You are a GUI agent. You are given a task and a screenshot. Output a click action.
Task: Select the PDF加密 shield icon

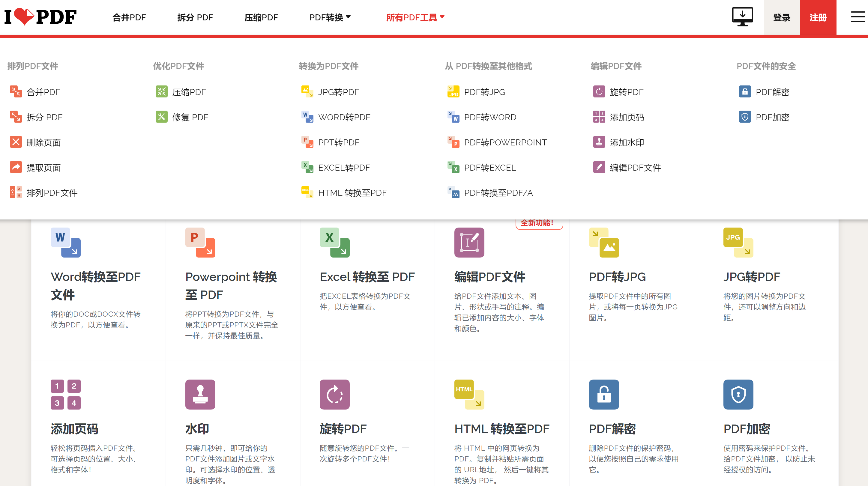click(x=745, y=117)
